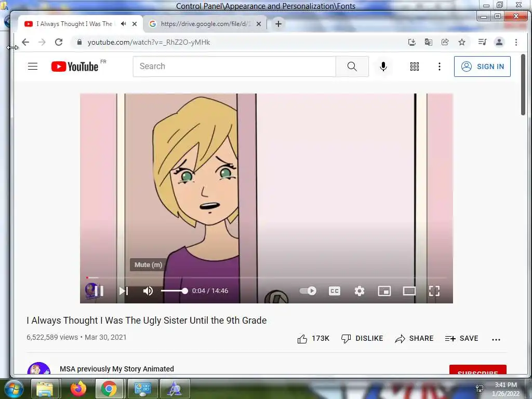Open a new Chrome tab
Screen dimensions: 532x399
tap(278, 24)
